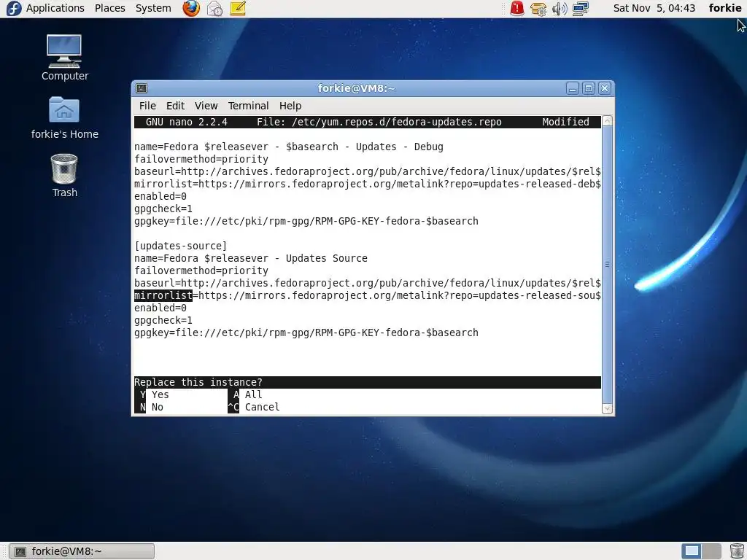Select the forkie's Home folder icon
This screenshot has height=560, width=747.
[64, 118]
